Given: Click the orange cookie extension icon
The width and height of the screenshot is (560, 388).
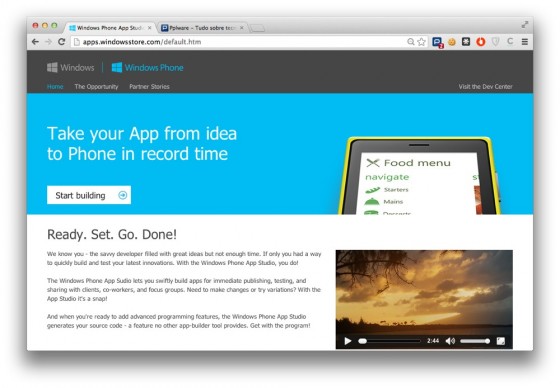Looking at the screenshot, I should click(x=452, y=42).
